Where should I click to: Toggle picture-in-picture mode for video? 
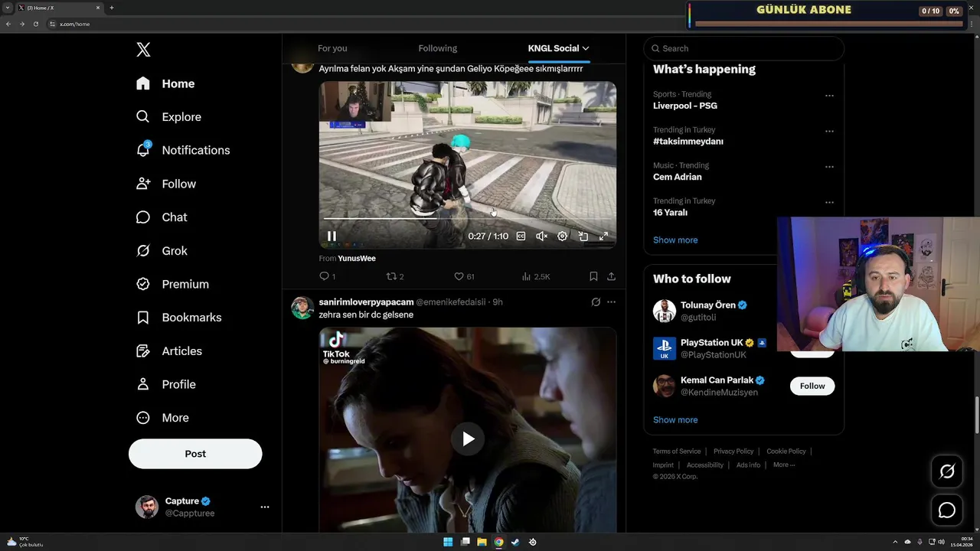[x=583, y=236]
